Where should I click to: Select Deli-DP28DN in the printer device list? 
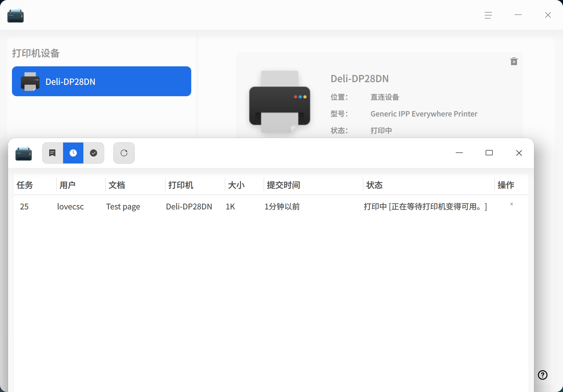[x=102, y=81]
